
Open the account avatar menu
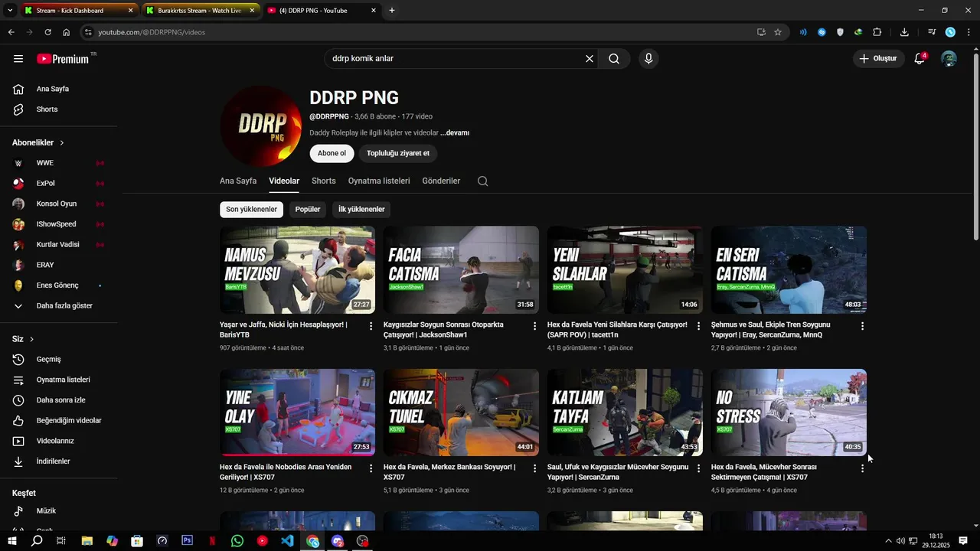click(x=949, y=59)
